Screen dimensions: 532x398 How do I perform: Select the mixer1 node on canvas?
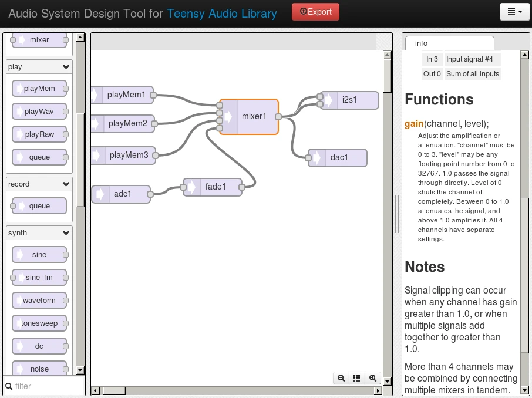click(x=253, y=117)
